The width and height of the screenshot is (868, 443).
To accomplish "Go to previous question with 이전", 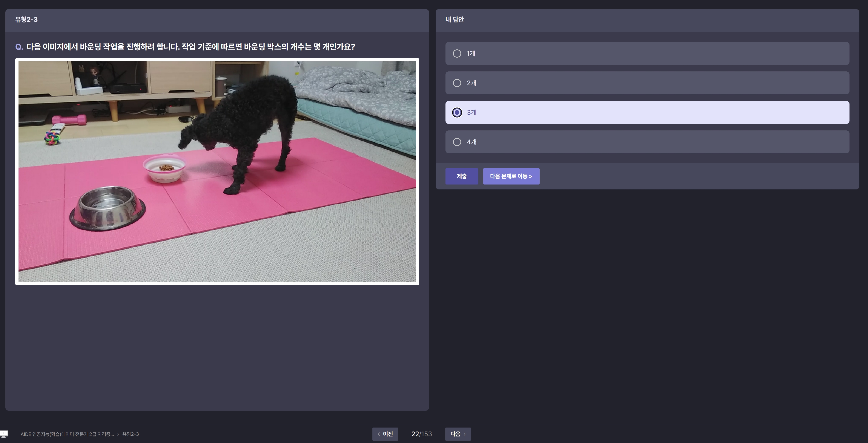I will click(385, 434).
